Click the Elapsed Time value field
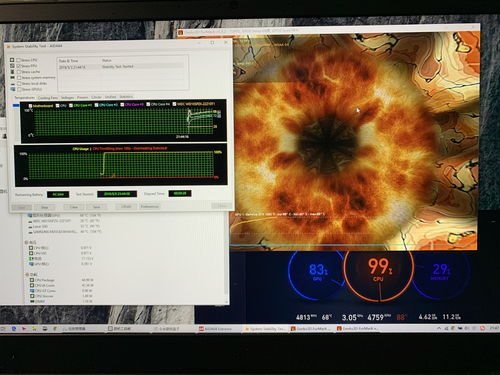 coord(180,193)
